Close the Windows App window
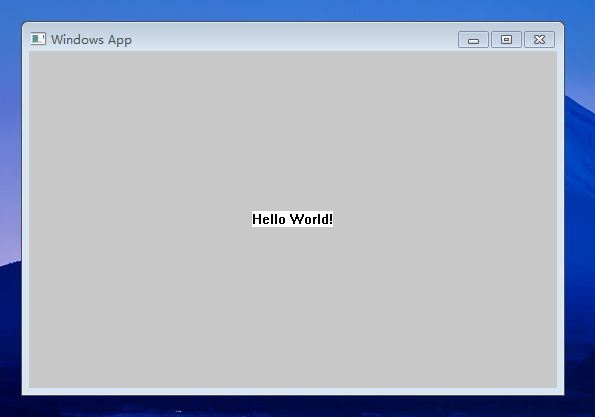The image size is (595, 417). [539, 39]
